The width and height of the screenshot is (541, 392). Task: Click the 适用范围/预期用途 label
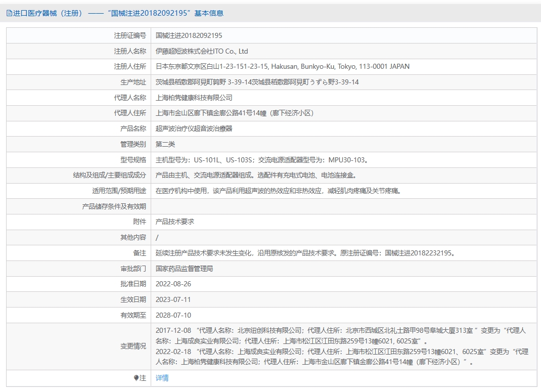coord(119,191)
